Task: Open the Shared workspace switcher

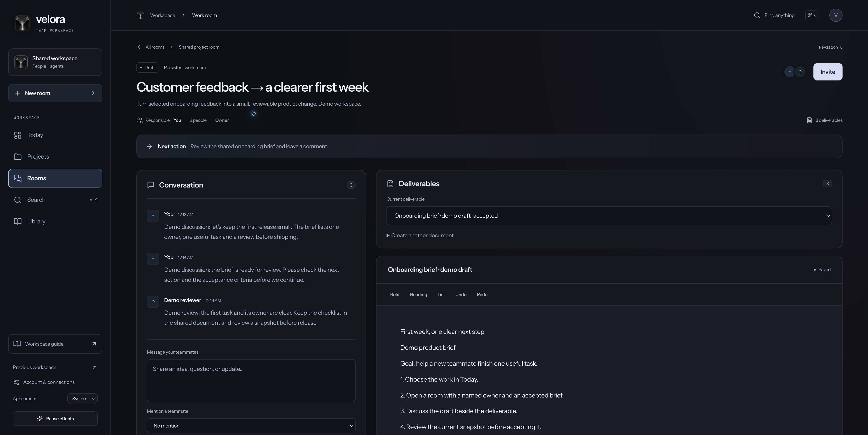Action: point(55,62)
